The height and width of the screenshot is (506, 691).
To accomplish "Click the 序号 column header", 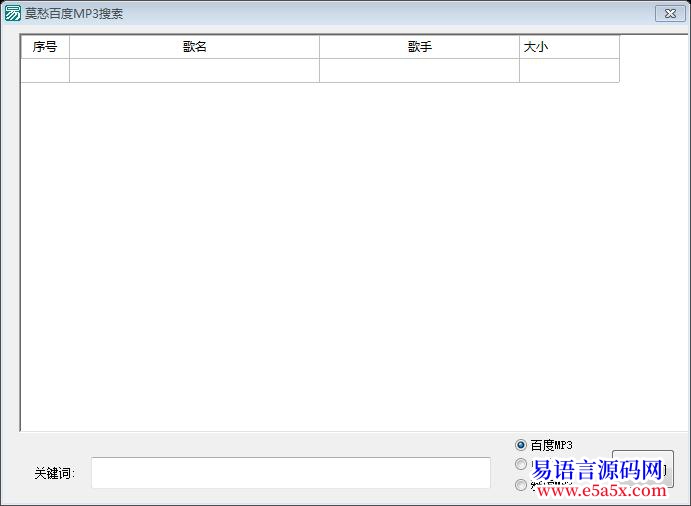I will 45,47.
